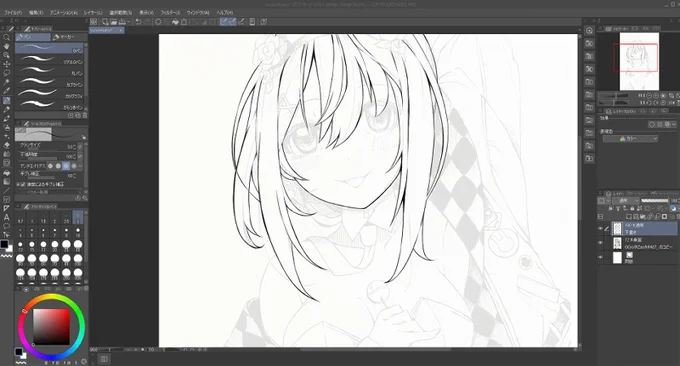Open the layer effect dropdown arrow in Layer Property

pyautogui.click(x=674, y=124)
